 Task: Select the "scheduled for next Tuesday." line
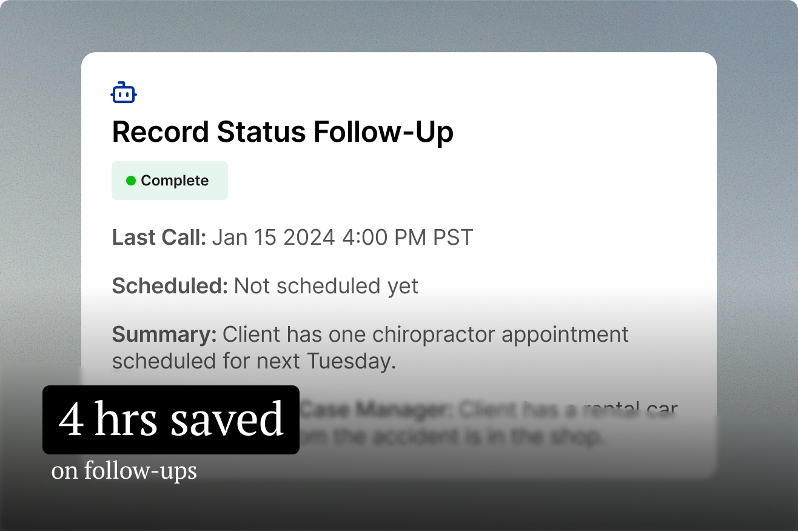point(253,361)
